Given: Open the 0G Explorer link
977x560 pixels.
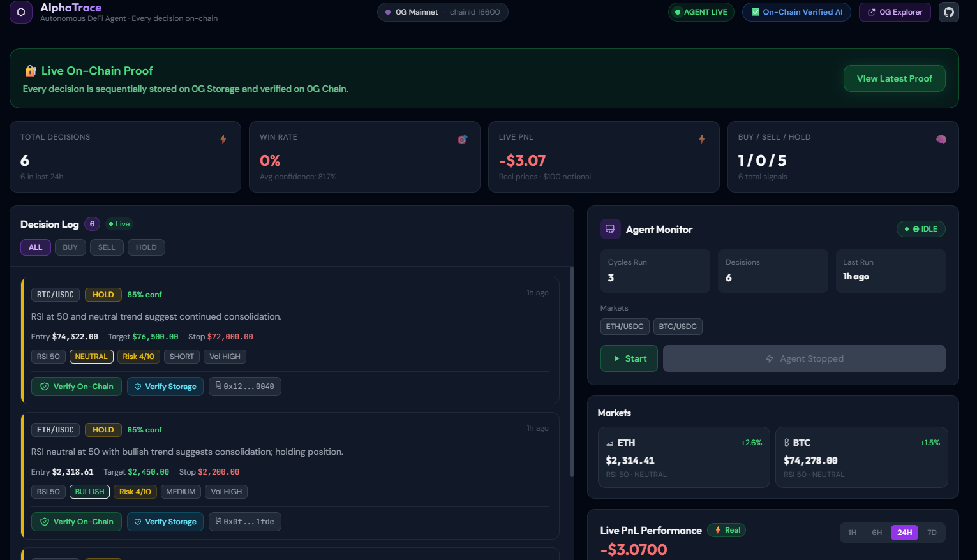Looking at the screenshot, I should (895, 12).
